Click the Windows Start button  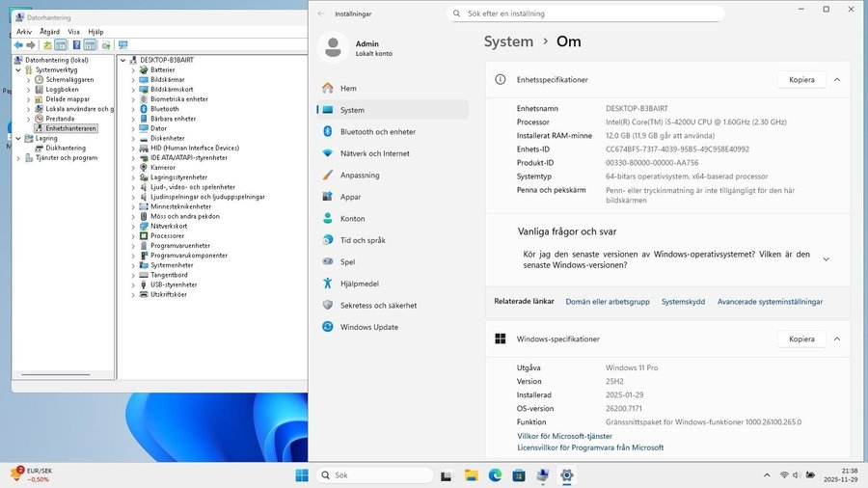click(x=302, y=475)
